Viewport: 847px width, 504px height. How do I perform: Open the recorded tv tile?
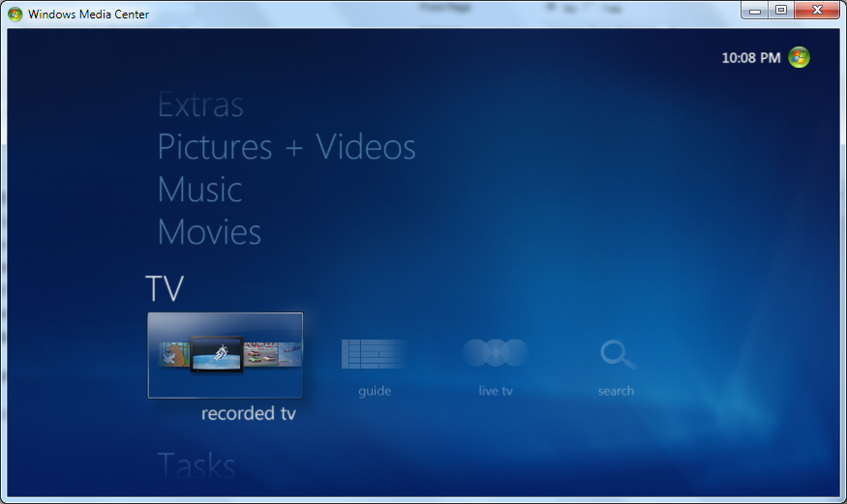(x=226, y=355)
